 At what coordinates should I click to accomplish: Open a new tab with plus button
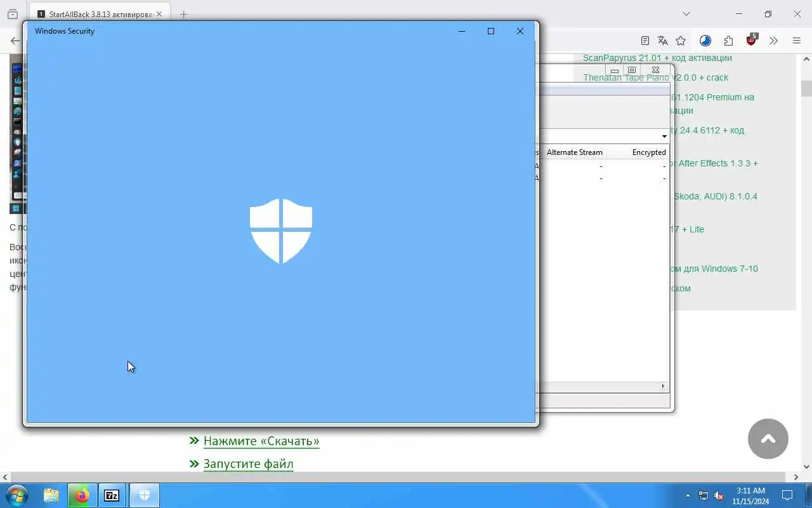point(183,14)
